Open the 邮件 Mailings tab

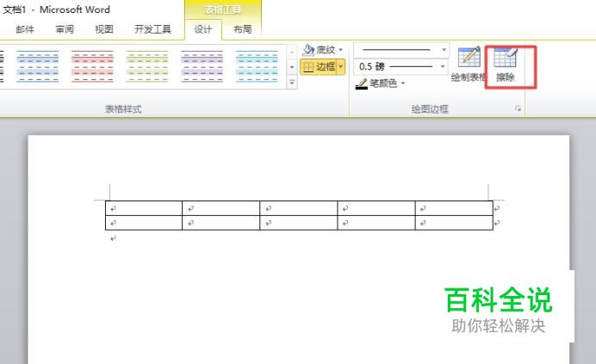pos(25,29)
